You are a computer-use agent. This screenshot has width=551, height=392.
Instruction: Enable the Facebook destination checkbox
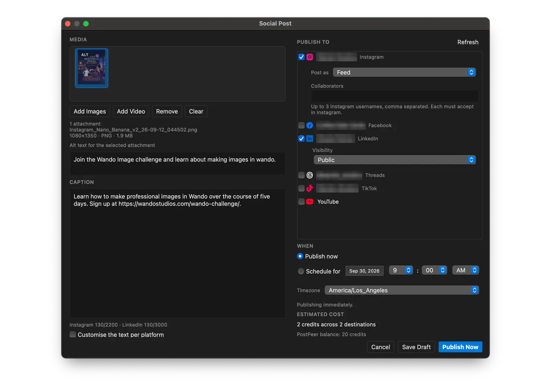pos(301,125)
